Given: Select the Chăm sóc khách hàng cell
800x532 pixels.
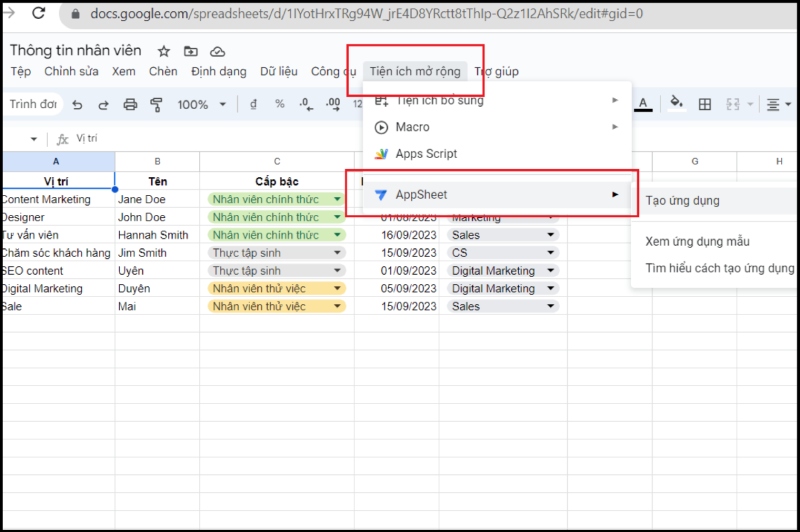Looking at the screenshot, I should [x=57, y=252].
